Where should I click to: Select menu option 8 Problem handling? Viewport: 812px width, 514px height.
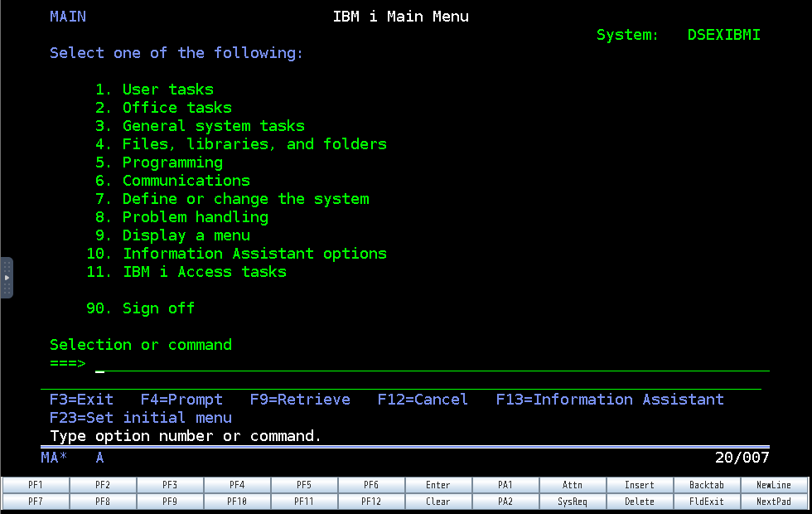click(x=181, y=217)
